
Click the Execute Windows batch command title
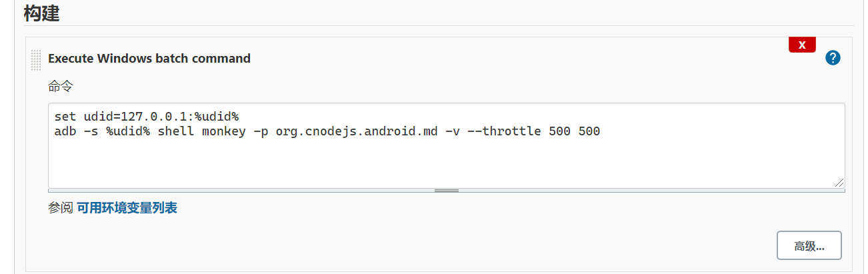coord(149,58)
